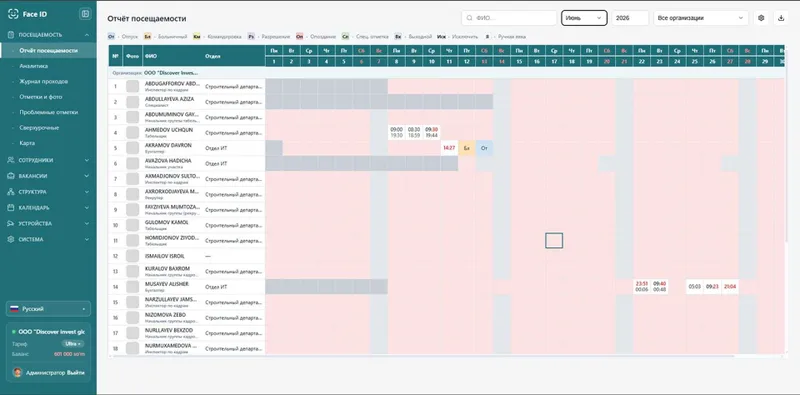Click the Сотрудники section icon

pyautogui.click(x=11, y=160)
